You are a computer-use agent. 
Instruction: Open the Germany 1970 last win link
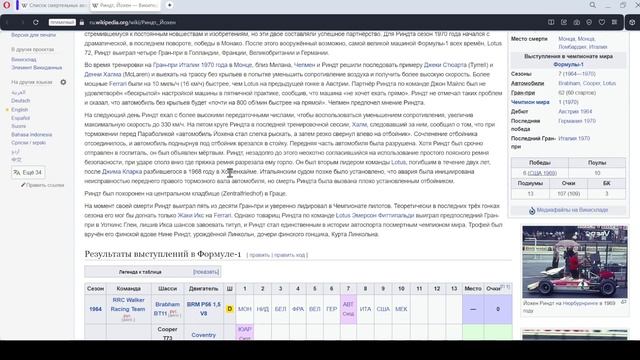click(x=577, y=121)
